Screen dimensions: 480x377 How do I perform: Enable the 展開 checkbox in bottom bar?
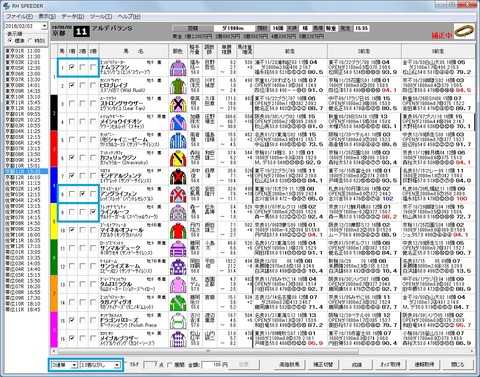(170, 365)
